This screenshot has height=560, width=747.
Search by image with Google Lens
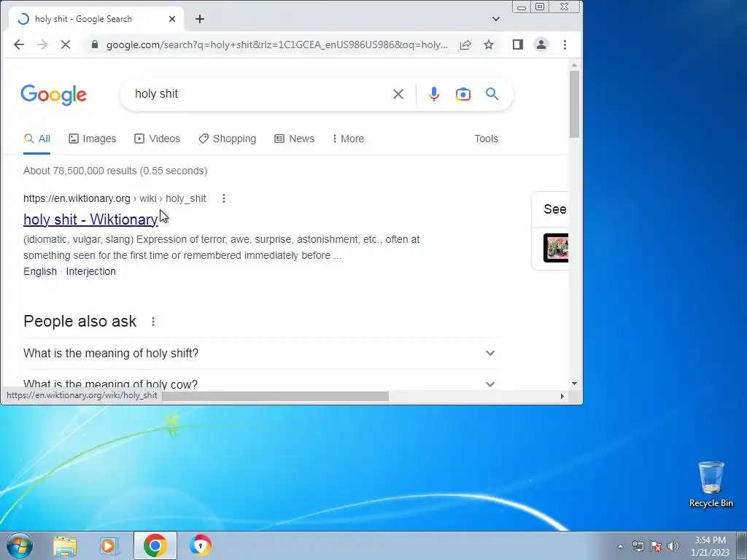tap(463, 94)
